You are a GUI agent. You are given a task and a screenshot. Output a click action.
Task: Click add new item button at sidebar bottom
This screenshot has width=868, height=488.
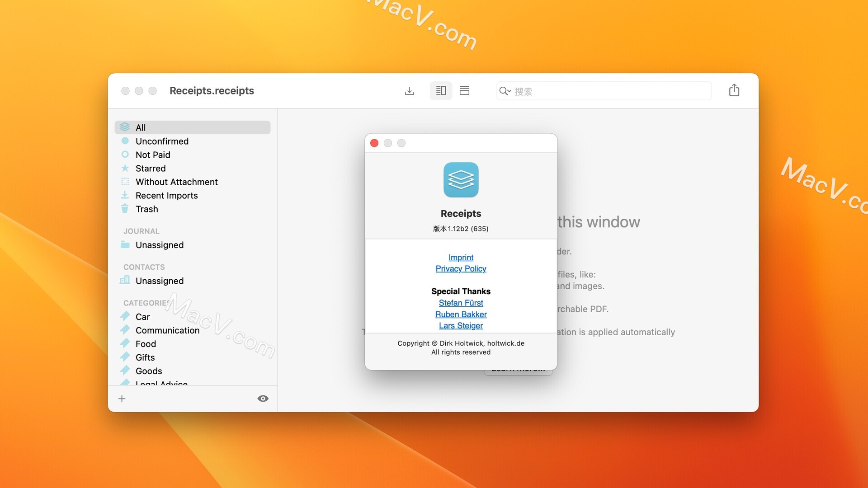122,399
